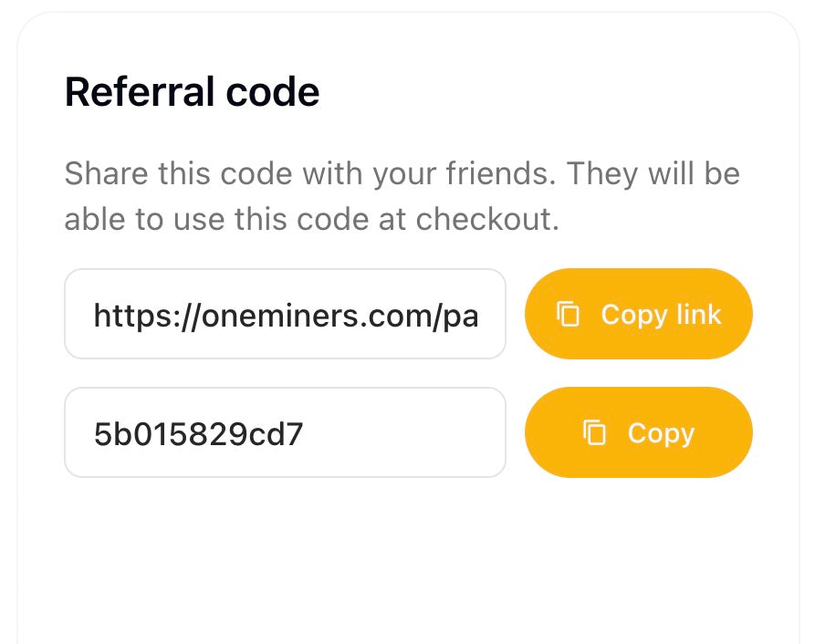Click the 'They will be' text in description

[653, 173]
